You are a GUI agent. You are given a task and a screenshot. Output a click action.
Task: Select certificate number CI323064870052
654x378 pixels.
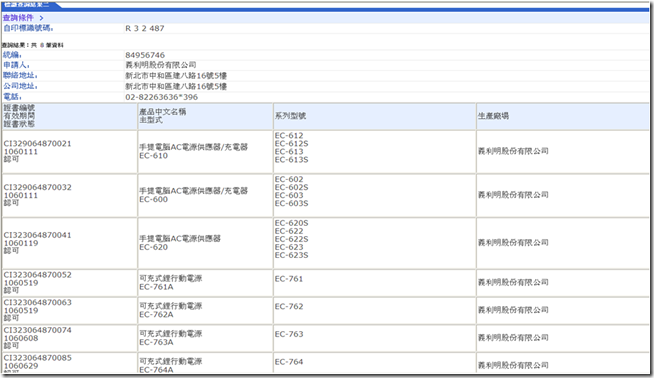click(x=38, y=275)
